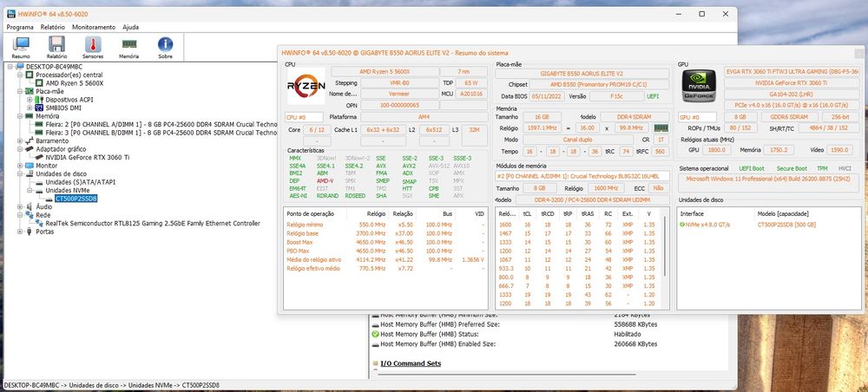Expand the Dispositivos ACPI node
The height and width of the screenshot is (392, 868).
click(30, 100)
